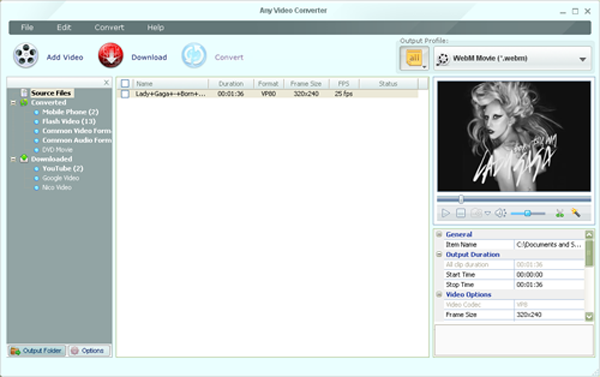Select YouTube (2) tree item

(63, 168)
